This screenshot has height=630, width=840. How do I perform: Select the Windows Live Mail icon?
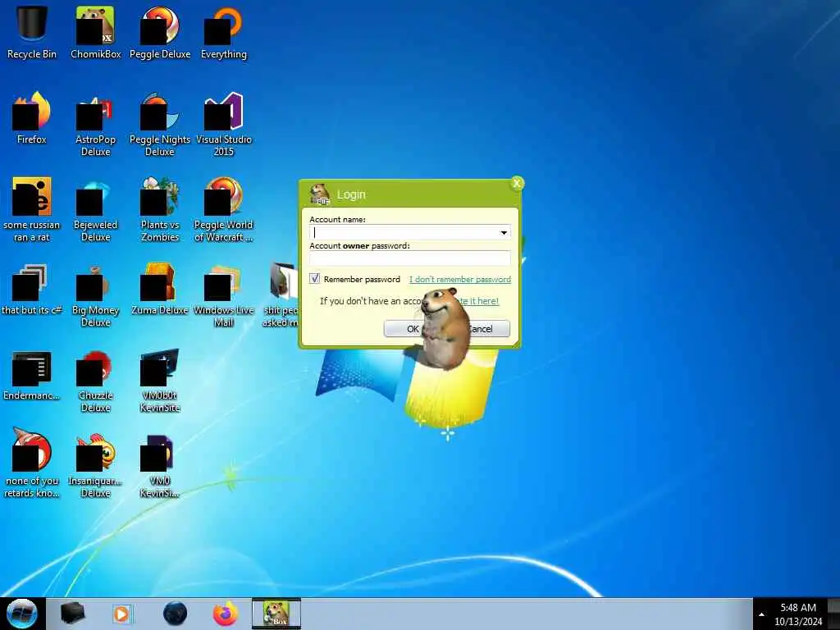click(x=224, y=295)
